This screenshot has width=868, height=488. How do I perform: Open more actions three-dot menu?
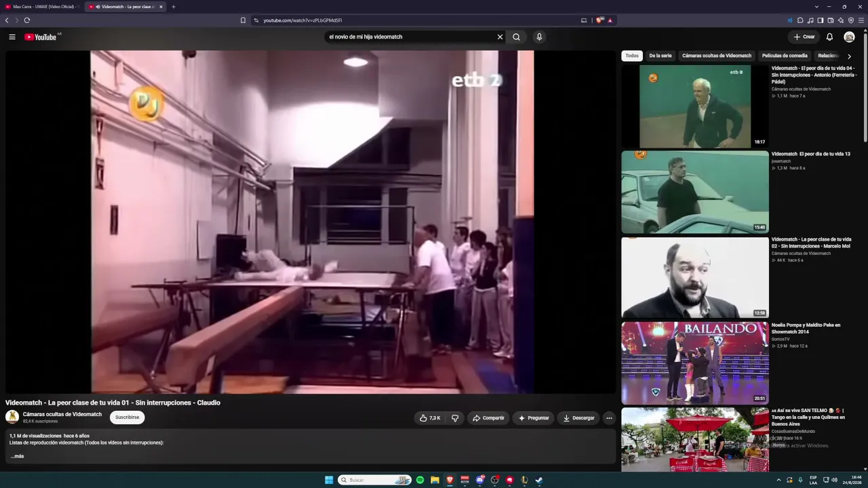point(609,418)
